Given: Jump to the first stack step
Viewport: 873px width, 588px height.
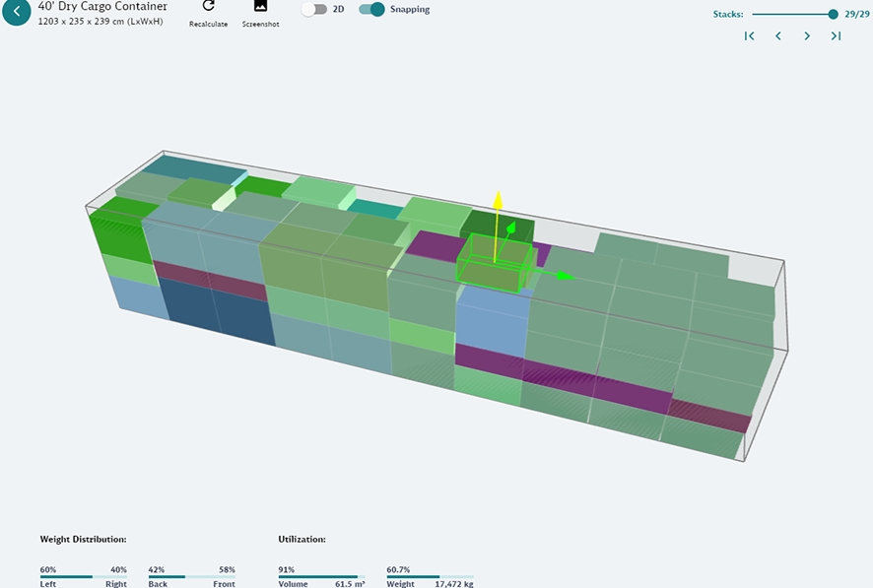Looking at the screenshot, I should [x=750, y=36].
